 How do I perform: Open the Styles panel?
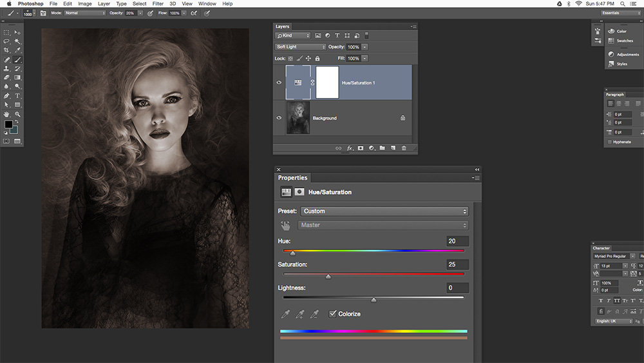618,64
